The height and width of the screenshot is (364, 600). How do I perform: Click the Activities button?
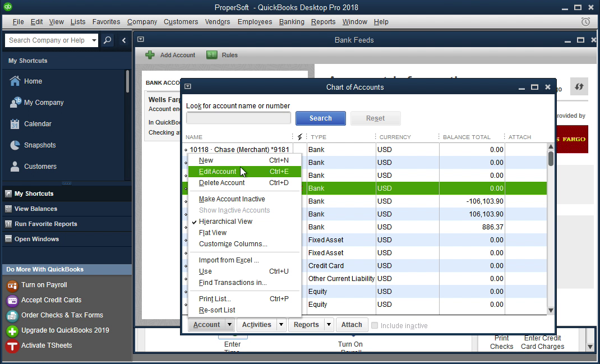pos(256,325)
